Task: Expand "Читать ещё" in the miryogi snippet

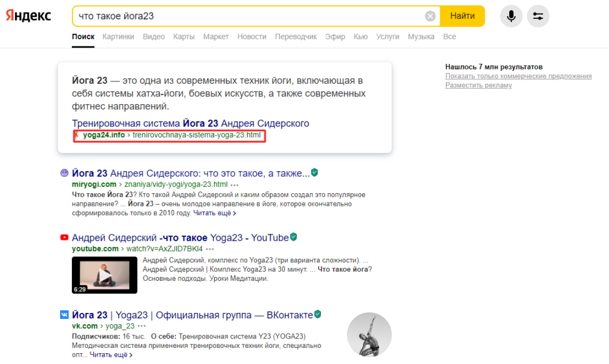Action: click(214, 213)
